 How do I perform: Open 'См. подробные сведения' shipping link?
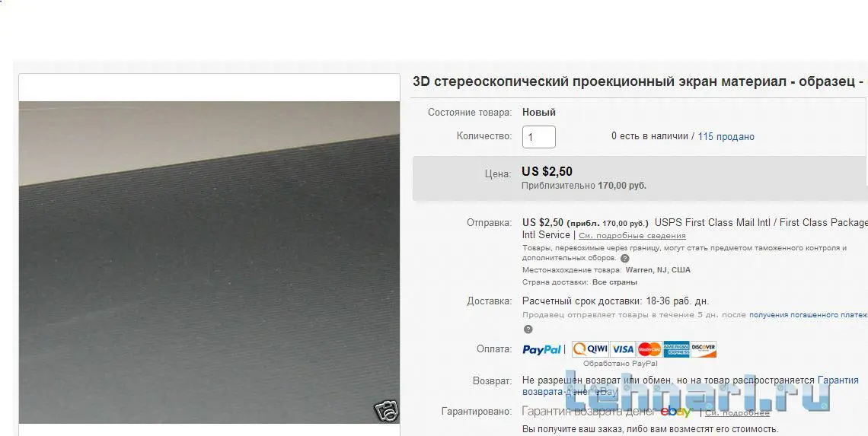(x=632, y=236)
